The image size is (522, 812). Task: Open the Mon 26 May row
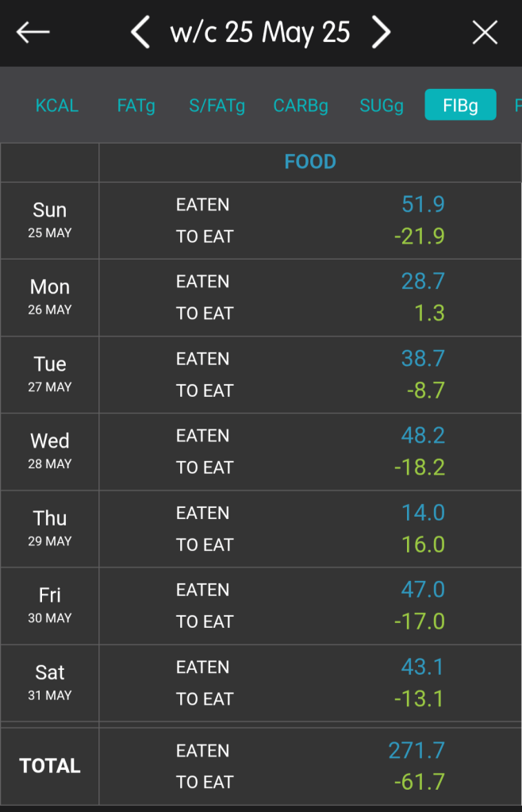point(50,297)
